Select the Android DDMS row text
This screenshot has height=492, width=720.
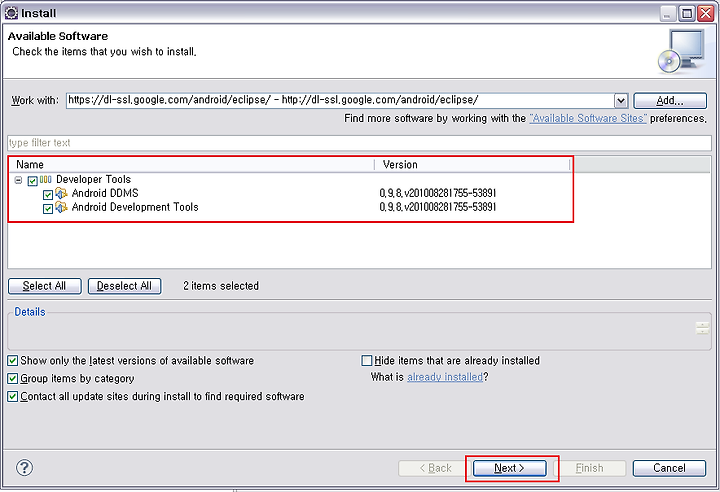[105, 193]
